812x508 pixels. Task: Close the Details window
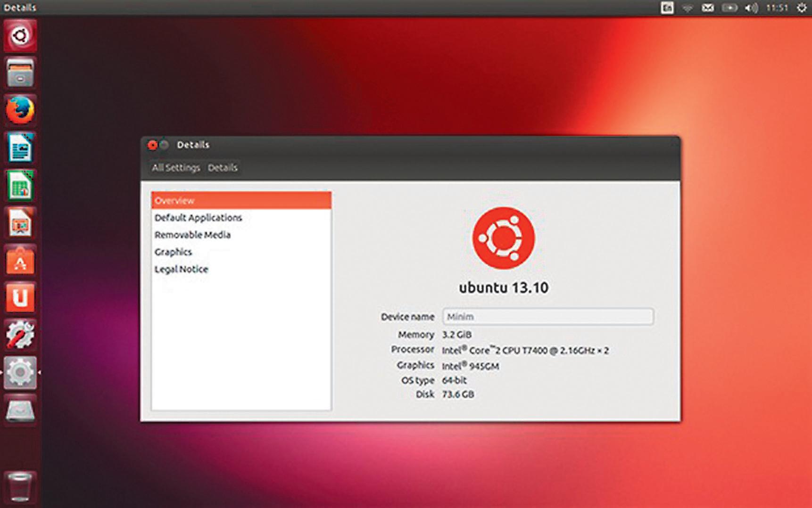coord(152,145)
